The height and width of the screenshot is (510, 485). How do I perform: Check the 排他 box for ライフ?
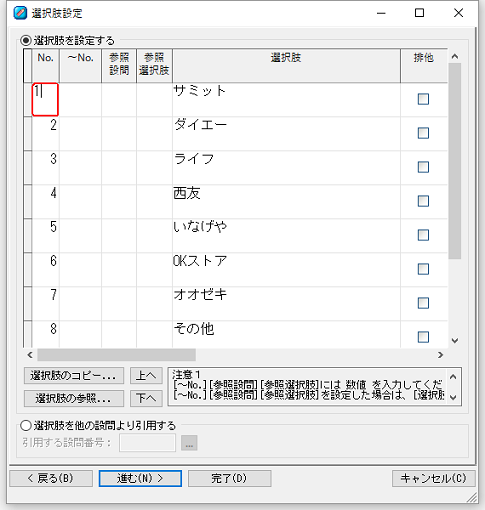(423, 167)
